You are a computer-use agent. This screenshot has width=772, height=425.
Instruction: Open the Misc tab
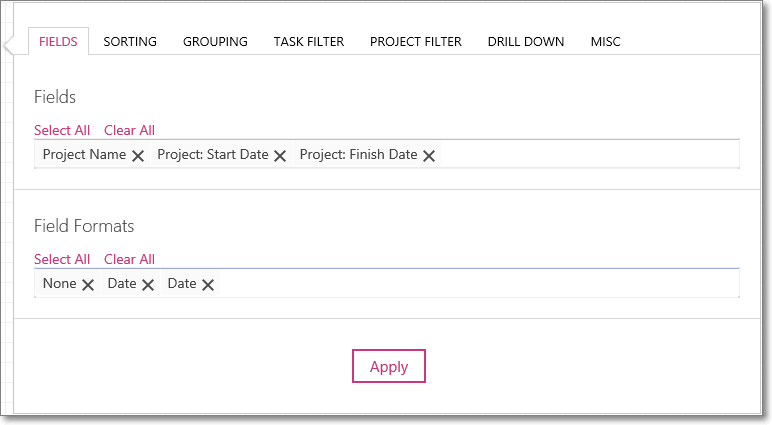point(605,42)
